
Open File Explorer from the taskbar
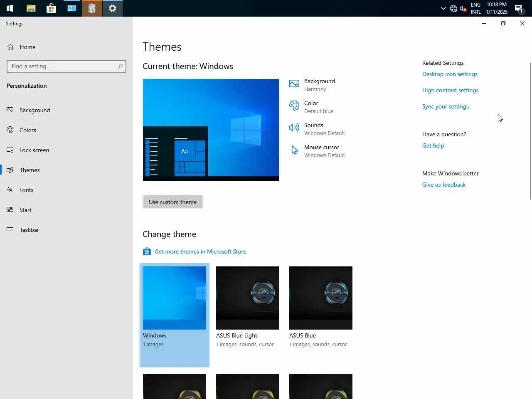click(31, 8)
